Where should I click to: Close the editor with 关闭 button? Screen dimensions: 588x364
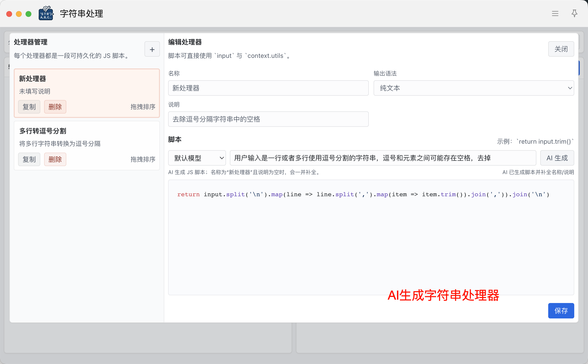(x=561, y=49)
